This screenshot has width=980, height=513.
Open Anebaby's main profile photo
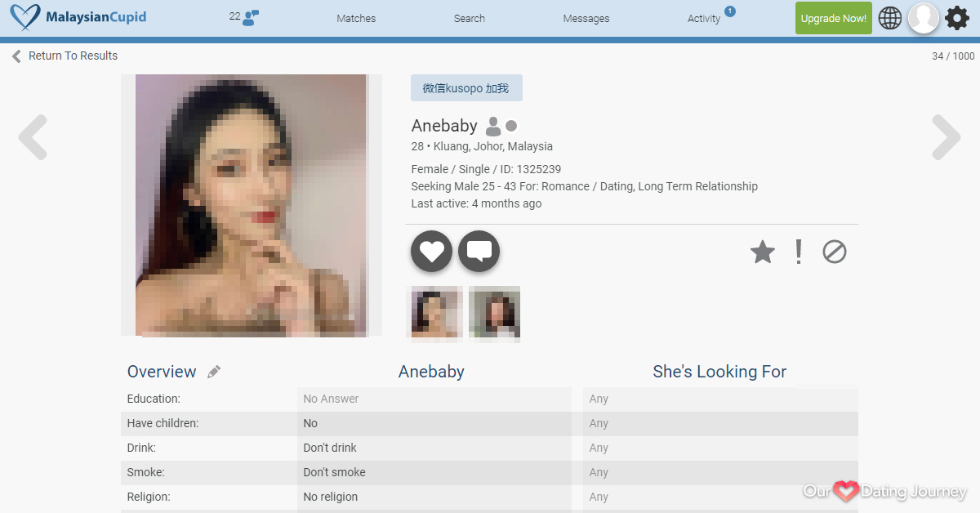click(x=252, y=205)
